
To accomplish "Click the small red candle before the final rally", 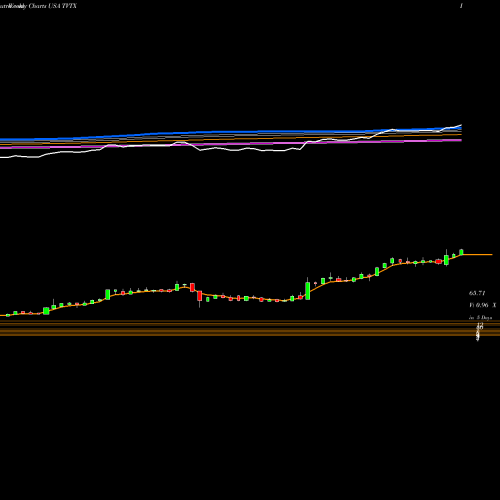I will click(439, 261).
